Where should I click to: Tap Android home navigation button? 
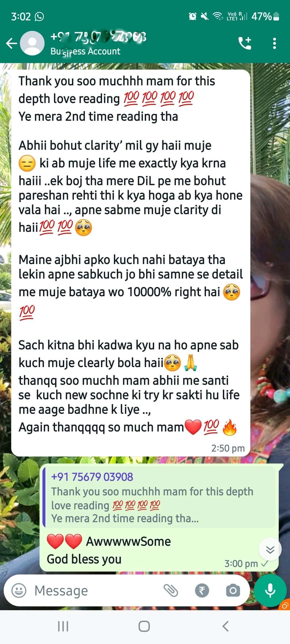[x=144, y=627]
